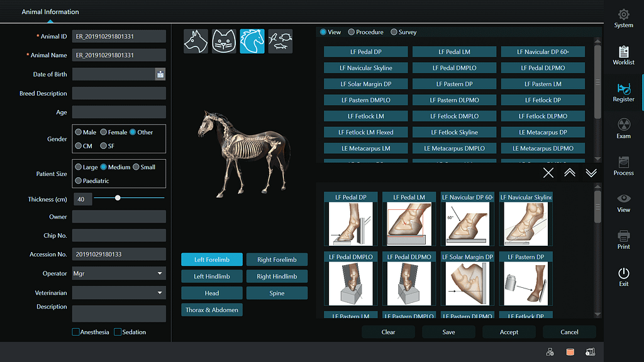644x362 pixels.
Task: Click the LF Fetlock Skyline view button
Action: 455,133
